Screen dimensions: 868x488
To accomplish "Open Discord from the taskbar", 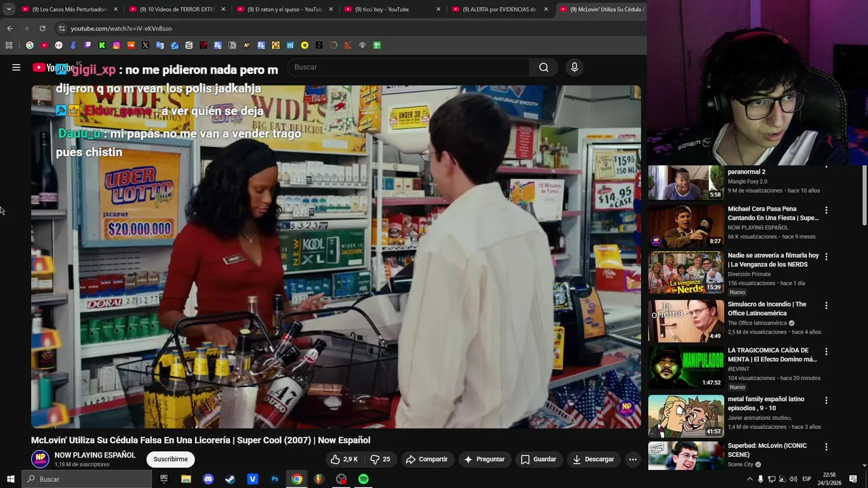I will pyautogui.click(x=208, y=479).
